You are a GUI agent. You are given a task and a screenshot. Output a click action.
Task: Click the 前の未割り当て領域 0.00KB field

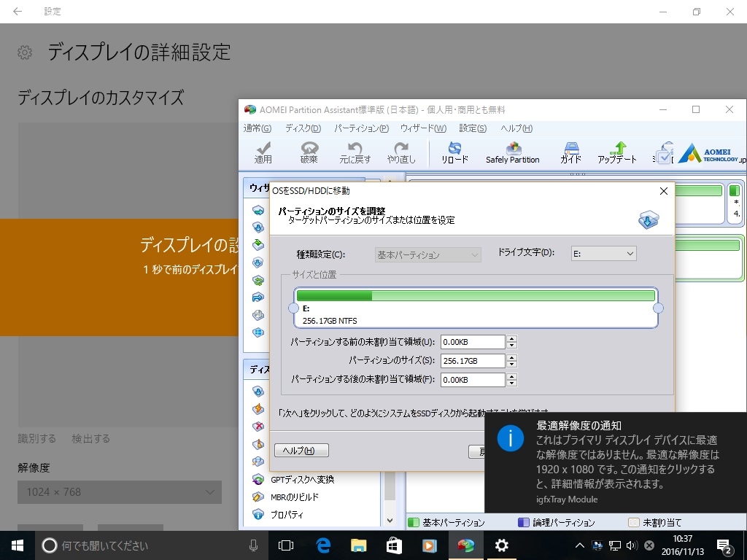click(x=473, y=342)
